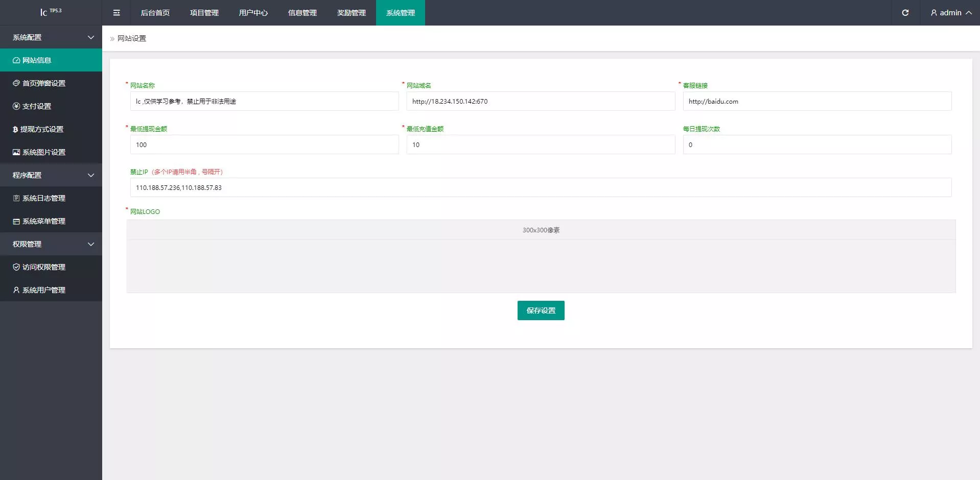Go to the 奖励管理 top menu
980x480 pixels.
click(x=352, y=13)
